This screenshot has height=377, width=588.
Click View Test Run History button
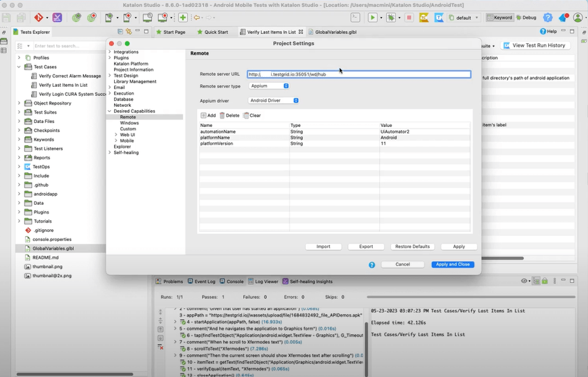535,45
